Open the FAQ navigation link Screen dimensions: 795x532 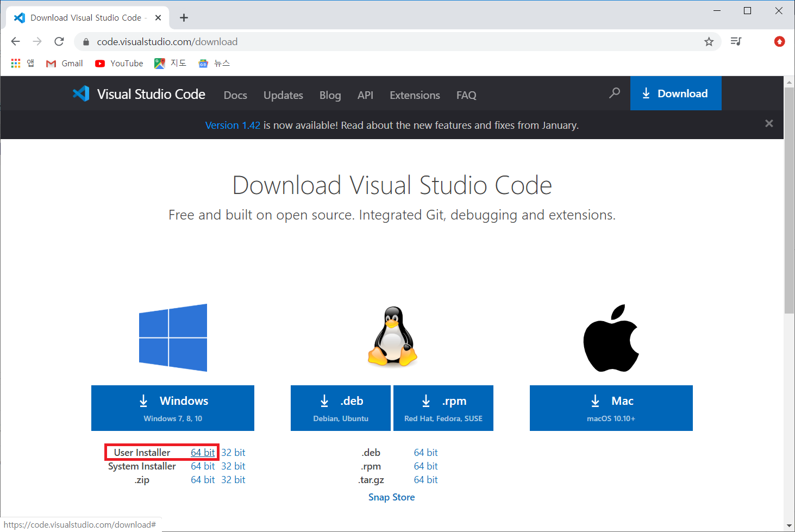(x=466, y=95)
